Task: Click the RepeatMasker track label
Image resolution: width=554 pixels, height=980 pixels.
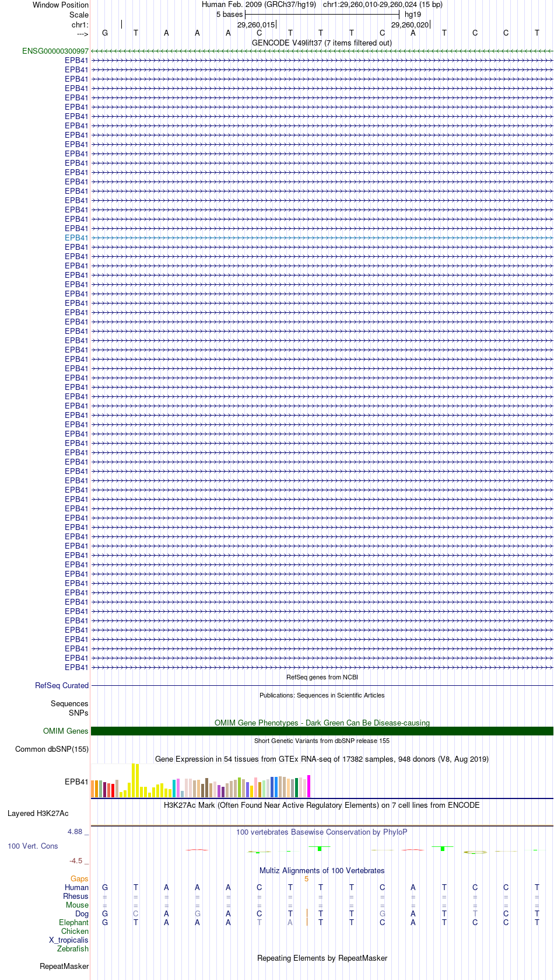Action: pyautogui.click(x=64, y=967)
